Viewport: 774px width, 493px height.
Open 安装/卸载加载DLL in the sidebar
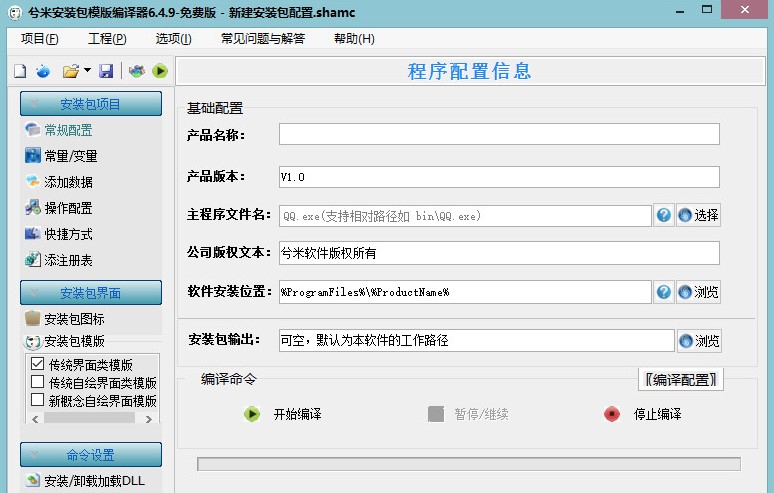94,481
